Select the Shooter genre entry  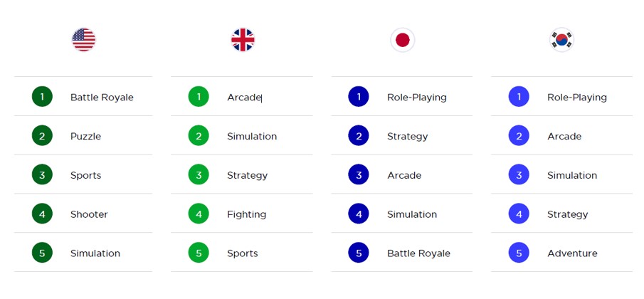pos(89,214)
